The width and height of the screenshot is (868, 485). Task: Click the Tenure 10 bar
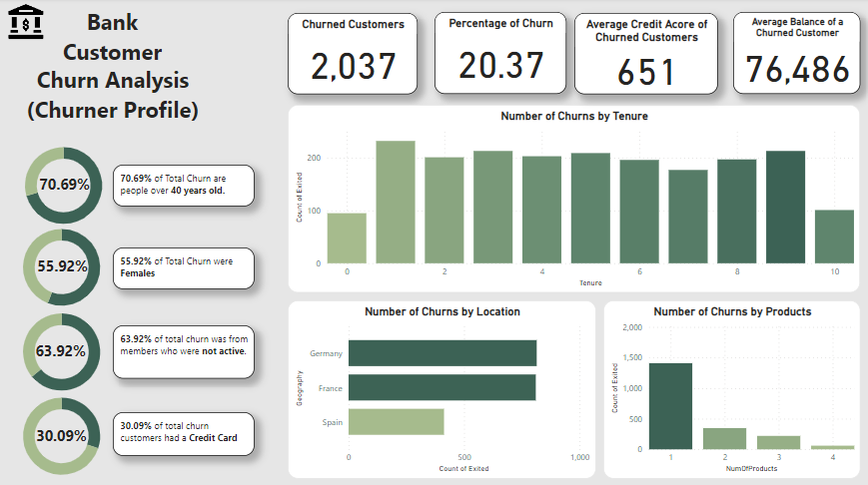(x=834, y=237)
